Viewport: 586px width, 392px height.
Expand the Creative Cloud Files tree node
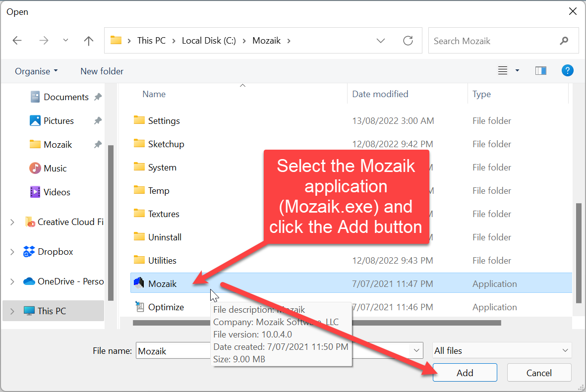pos(12,223)
